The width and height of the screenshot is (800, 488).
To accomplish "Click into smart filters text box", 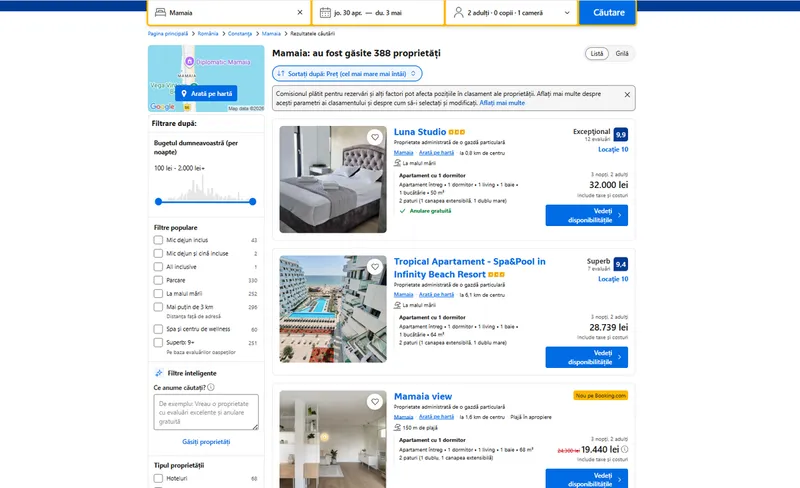I will point(206,412).
